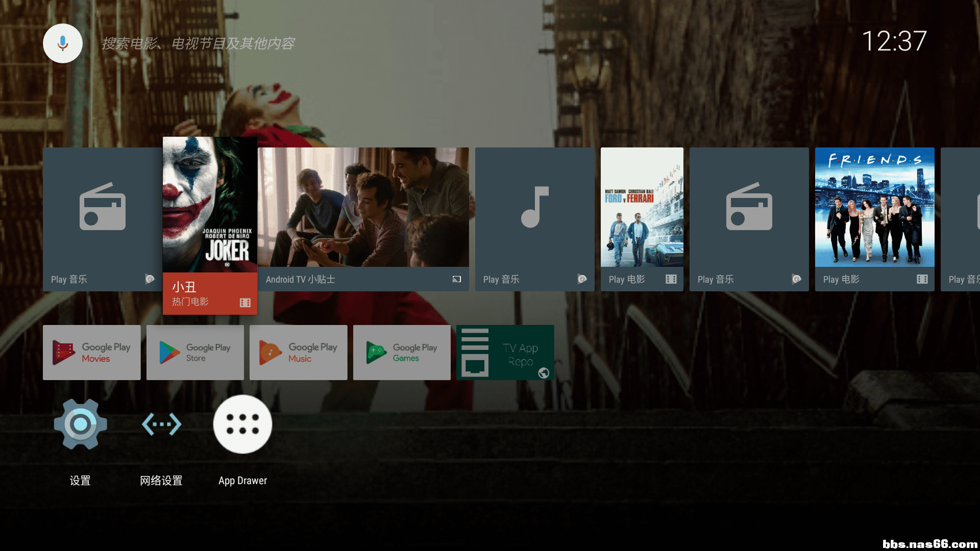Open 网络设置 network settings
Screen dimensions: 980x551
[161, 424]
